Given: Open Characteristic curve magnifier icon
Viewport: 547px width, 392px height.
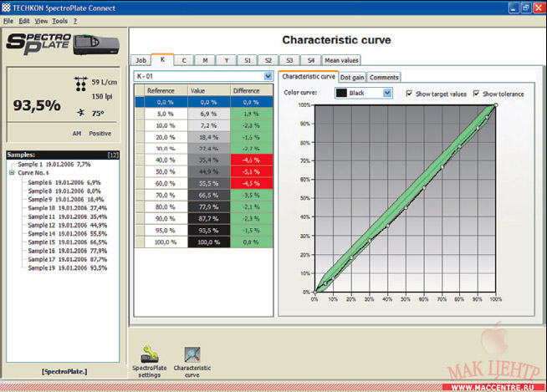Looking at the screenshot, I should 192,354.
